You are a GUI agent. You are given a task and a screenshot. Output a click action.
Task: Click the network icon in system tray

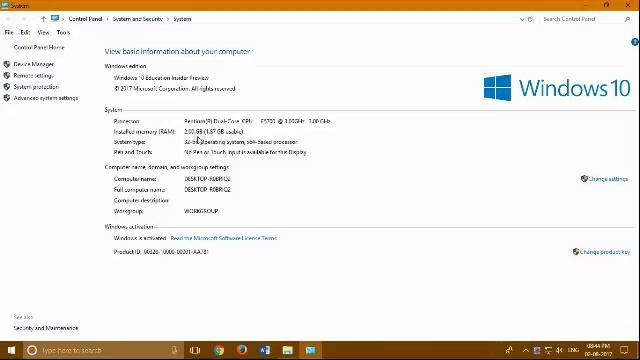click(x=548, y=350)
